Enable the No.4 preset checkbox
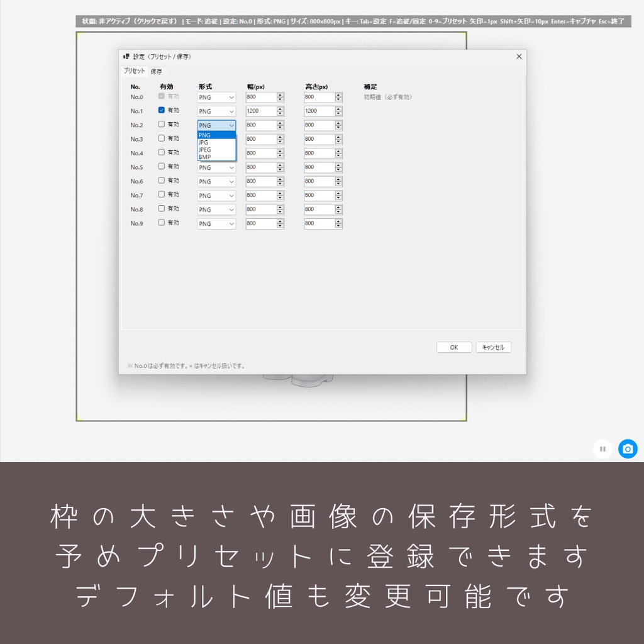 [162, 152]
